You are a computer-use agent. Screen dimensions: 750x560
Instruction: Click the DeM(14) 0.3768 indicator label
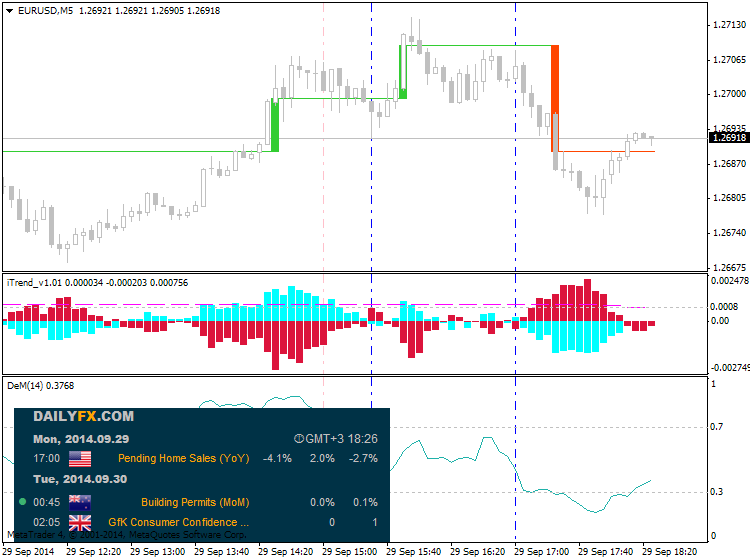tap(41, 385)
